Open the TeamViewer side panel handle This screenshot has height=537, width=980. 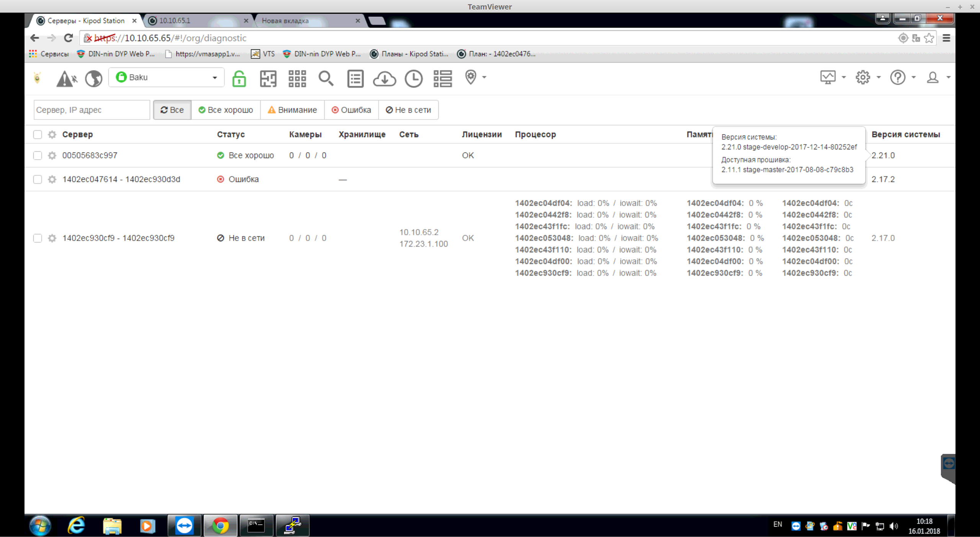click(948, 469)
